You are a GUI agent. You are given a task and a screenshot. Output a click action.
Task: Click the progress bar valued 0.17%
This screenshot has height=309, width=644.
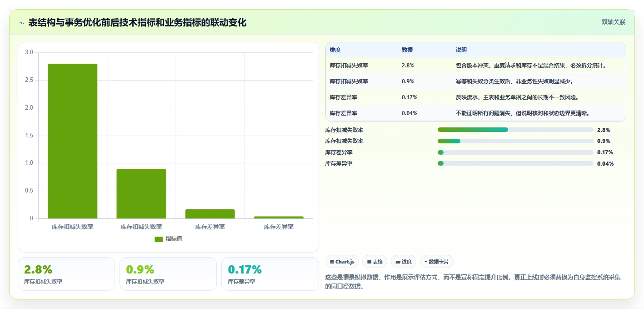click(x=515, y=152)
